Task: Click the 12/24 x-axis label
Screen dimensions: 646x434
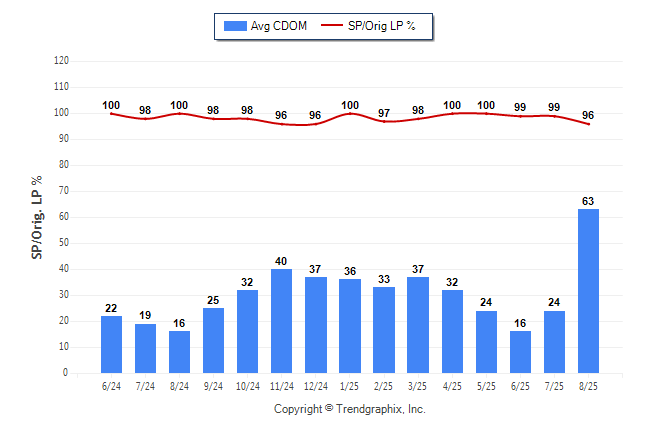Action: click(316, 386)
